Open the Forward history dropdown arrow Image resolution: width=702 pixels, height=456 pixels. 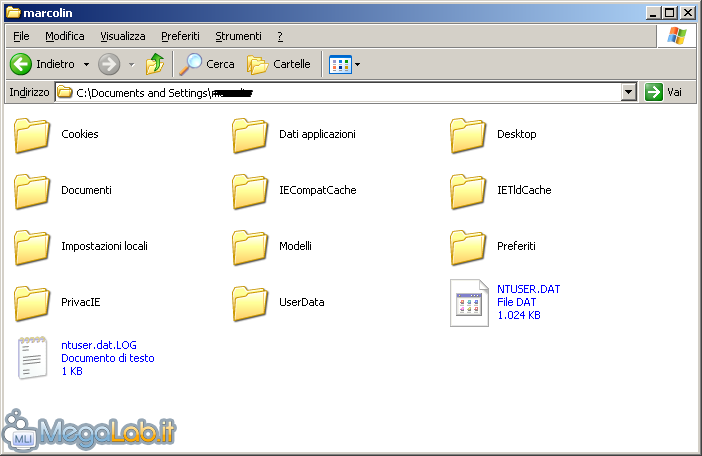132,64
